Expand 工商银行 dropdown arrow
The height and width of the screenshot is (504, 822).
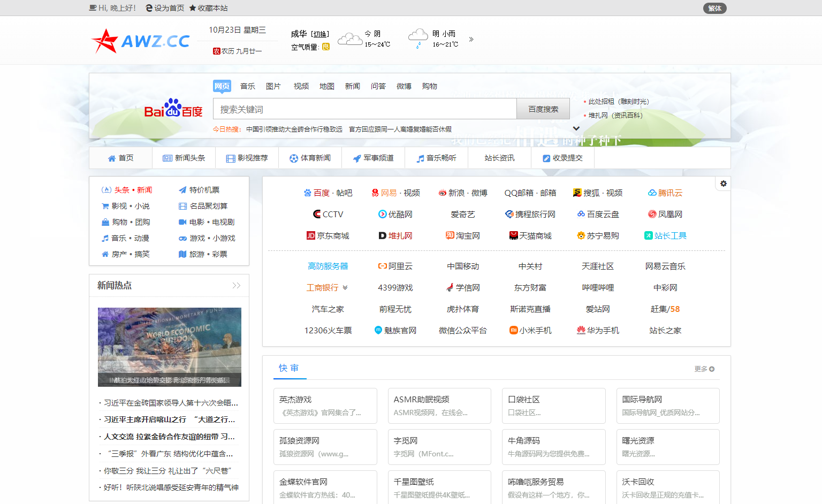point(345,287)
